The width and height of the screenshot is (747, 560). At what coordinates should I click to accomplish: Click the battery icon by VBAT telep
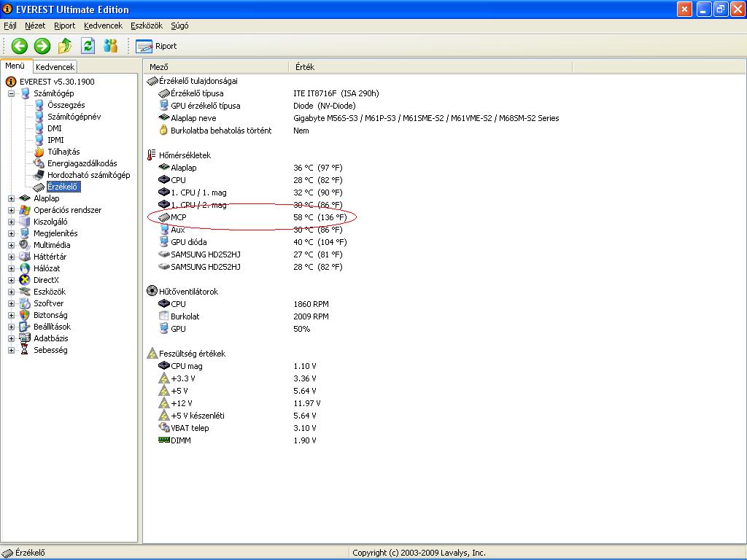pyautogui.click(x=164, y=427)
